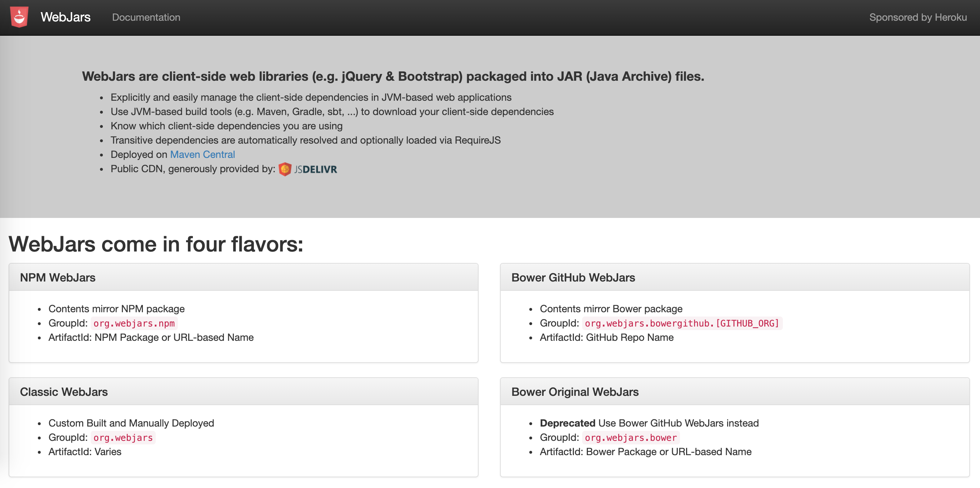Click 'Custom Built and Manually Deployed' bullet
980x488 pixels.
tap(131, 423)
